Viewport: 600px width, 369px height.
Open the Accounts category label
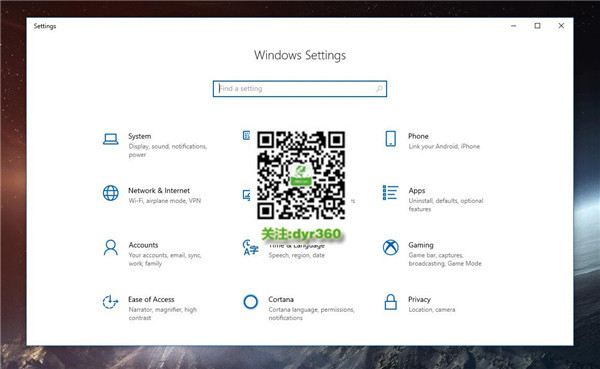143,245
